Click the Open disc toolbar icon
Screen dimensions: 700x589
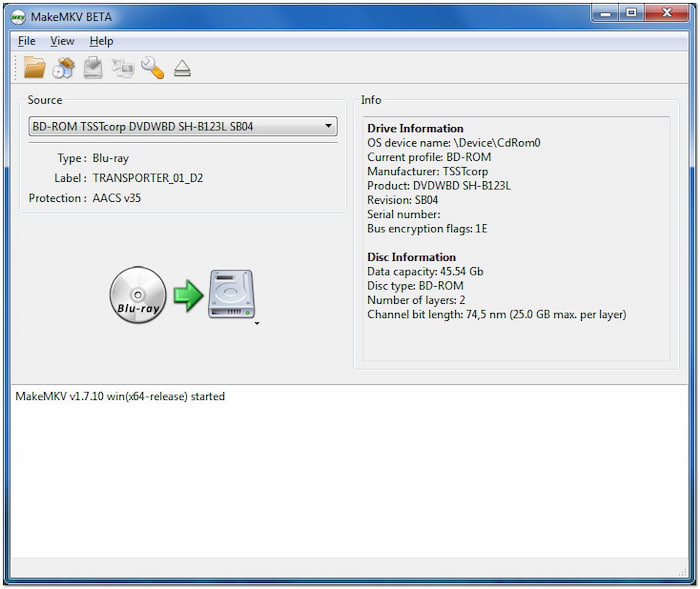click(x=64, y=68)
